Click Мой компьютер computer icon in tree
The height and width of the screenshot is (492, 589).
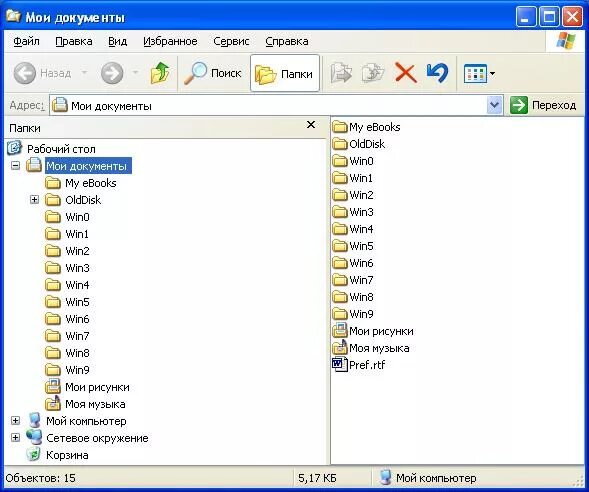[35, 420]
